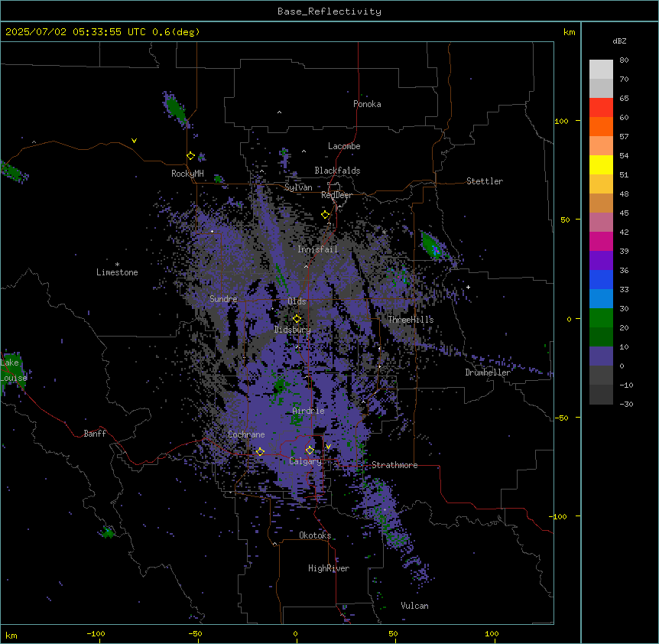Click the 65 value on dBZ scale
The height and width of the screenshot is (644, 659).
[624, 99]
